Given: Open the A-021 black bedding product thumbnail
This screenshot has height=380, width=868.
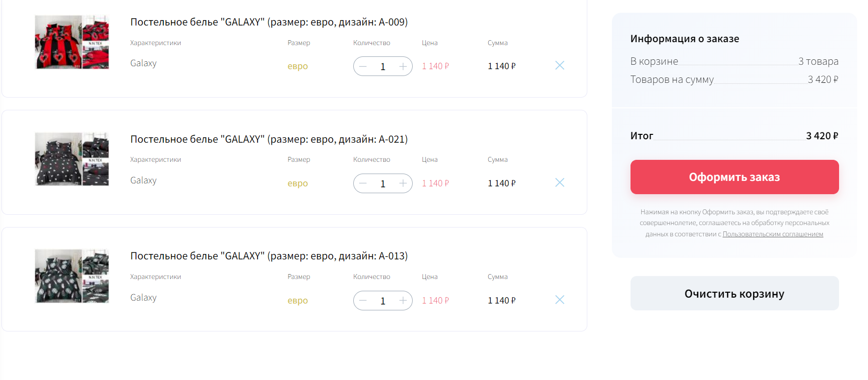Looking at the screenshot, I should [x=72, y=159].
